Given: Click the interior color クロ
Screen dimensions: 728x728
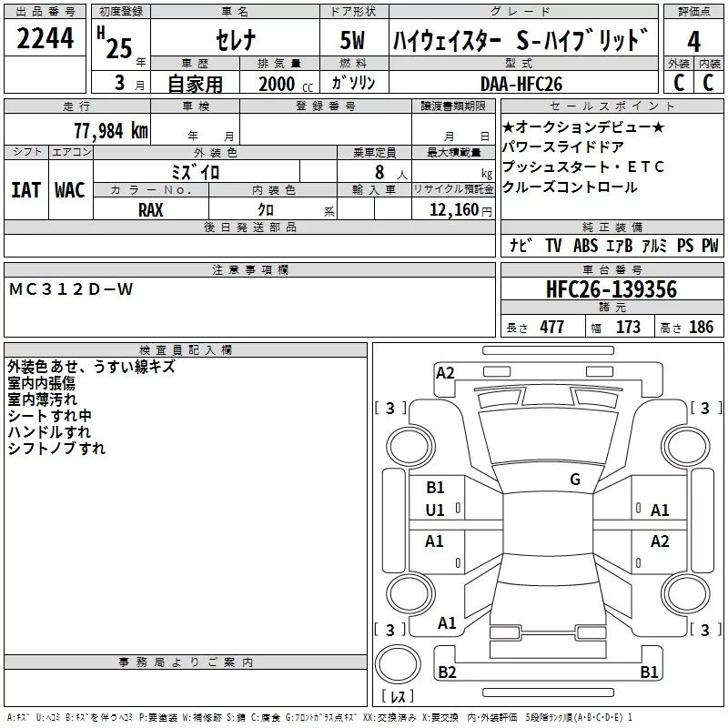Looking at the screenshot, I should coord(266,210).
